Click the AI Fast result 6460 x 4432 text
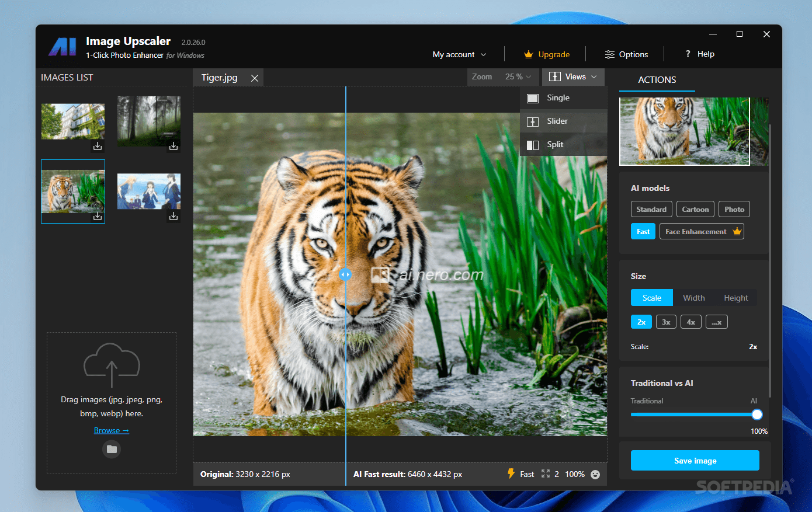Viewport: 812px width, 512px height. (408, 474)
